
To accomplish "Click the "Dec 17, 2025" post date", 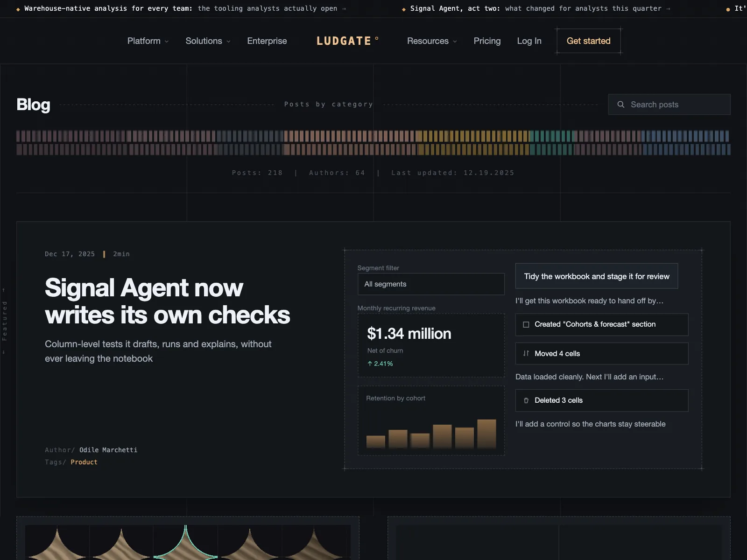I will click(x=70, y=254).
